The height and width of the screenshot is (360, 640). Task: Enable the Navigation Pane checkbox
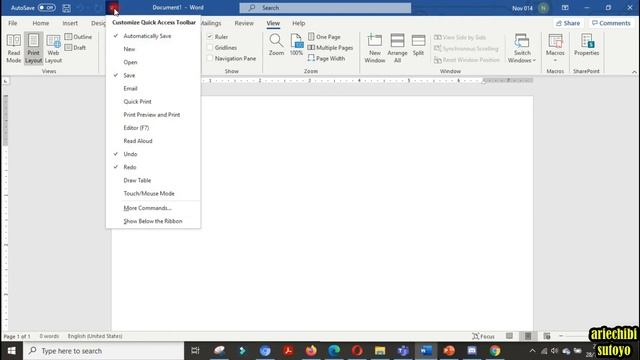pos(211,58)
